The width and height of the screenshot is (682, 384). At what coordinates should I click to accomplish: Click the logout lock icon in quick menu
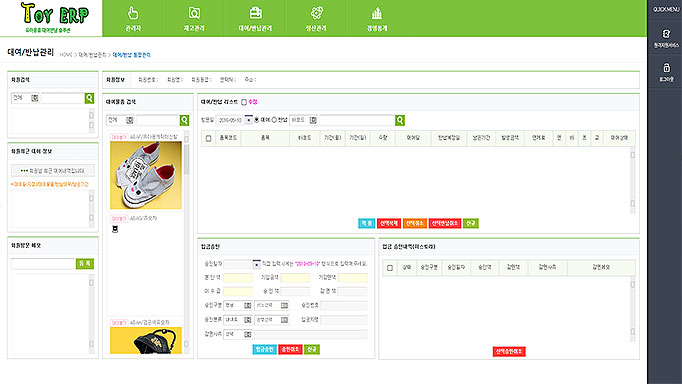666,72
